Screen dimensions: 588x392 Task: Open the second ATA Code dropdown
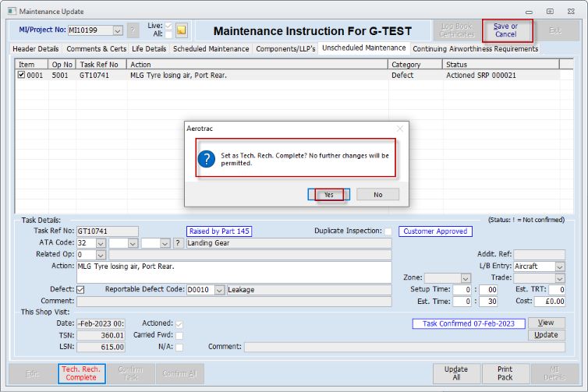(x=133, y=244)
